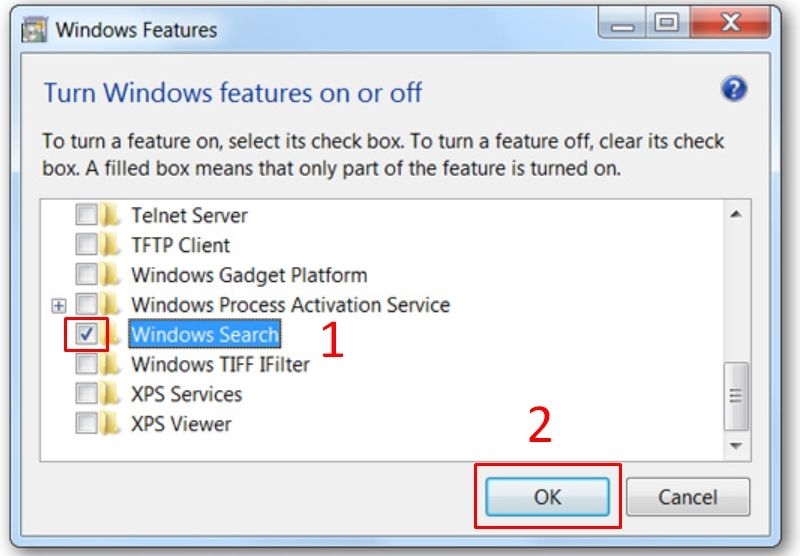Select the XPS Services list entry

click(186, 394)
